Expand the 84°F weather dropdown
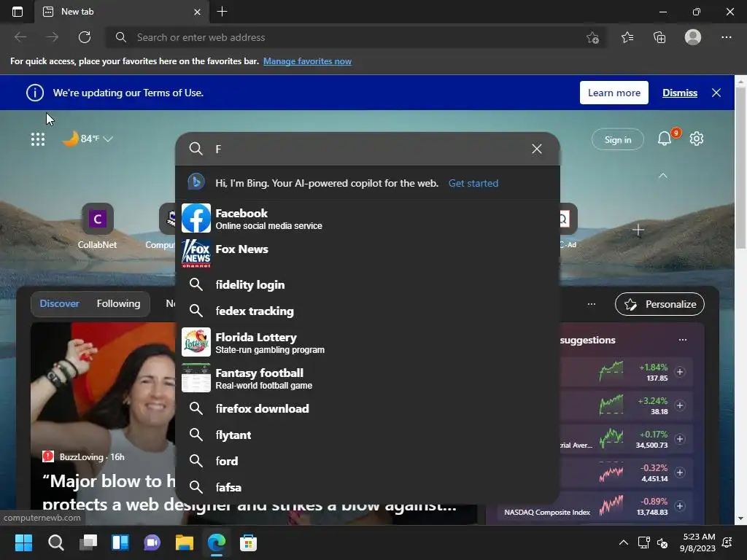 [x=108, y=139]
